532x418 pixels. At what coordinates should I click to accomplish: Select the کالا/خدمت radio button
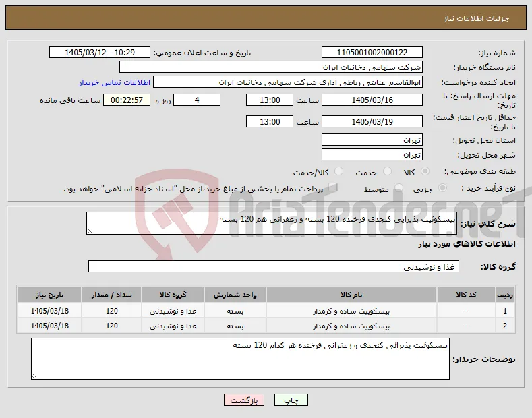(338, 171)
